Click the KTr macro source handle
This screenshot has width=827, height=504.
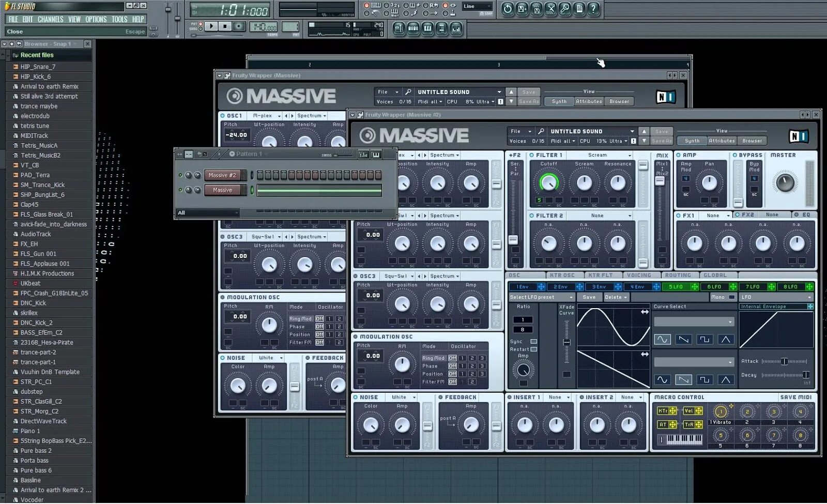click(672, 411)
